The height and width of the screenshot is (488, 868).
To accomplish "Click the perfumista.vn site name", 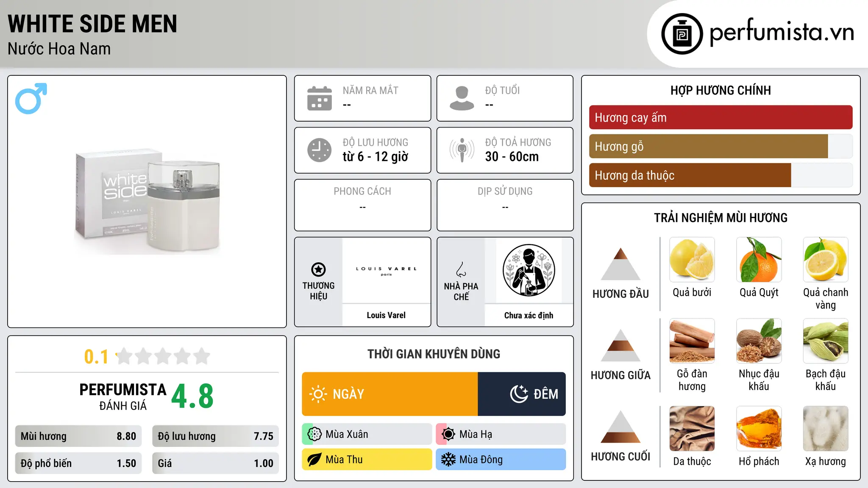I will [782, 32].
